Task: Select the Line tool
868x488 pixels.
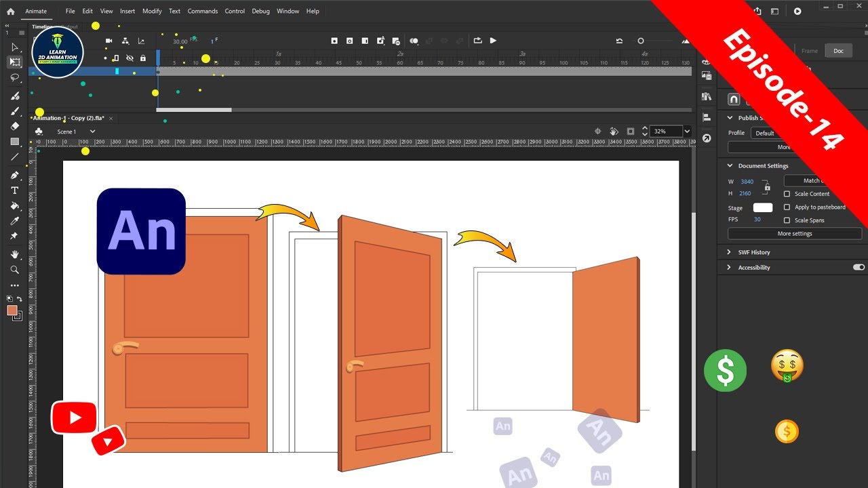Action: click(x=14, y=157)
